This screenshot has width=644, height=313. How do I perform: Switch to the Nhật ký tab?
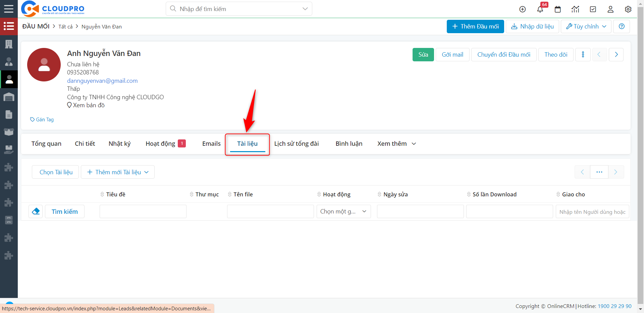pos(119,144)
